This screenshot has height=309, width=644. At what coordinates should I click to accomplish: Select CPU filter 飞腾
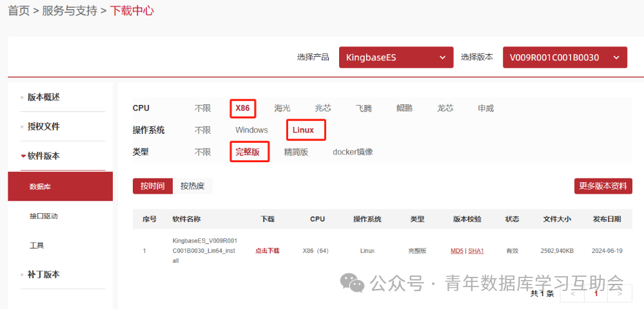point(364,108)
